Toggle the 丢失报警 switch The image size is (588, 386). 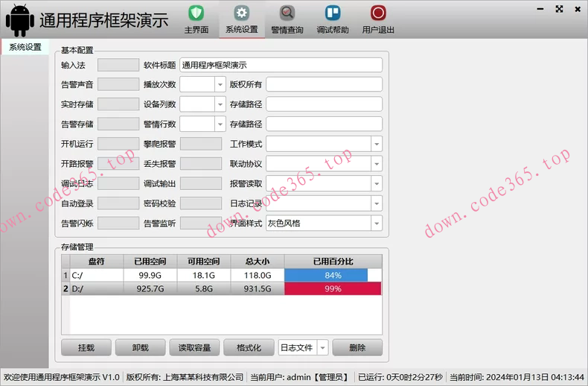coord(201,164)
